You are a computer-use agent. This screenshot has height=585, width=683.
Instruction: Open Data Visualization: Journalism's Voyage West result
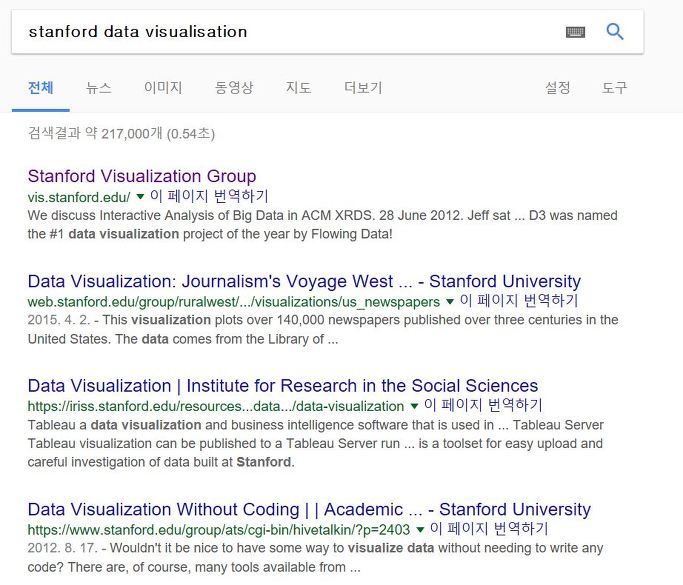pos(304,281)
